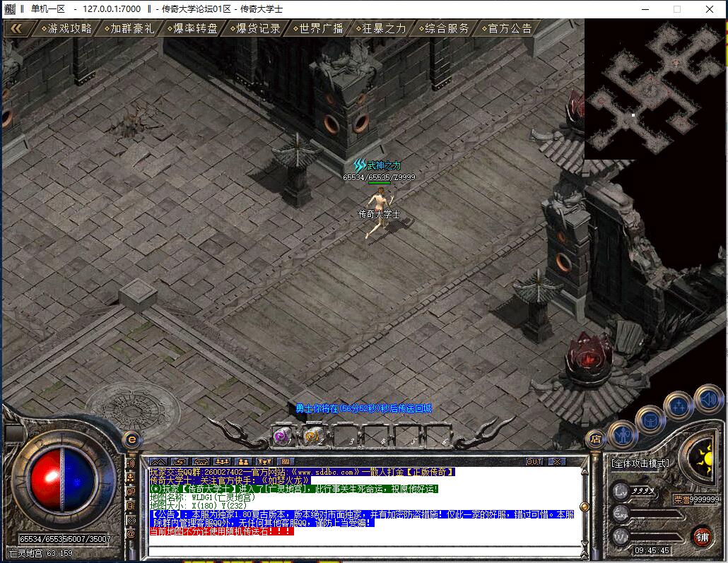Click the 荣誉9999999 honor value
This screenshot has height=563, width=728.
pyautogui.click(x=696, y=499)
